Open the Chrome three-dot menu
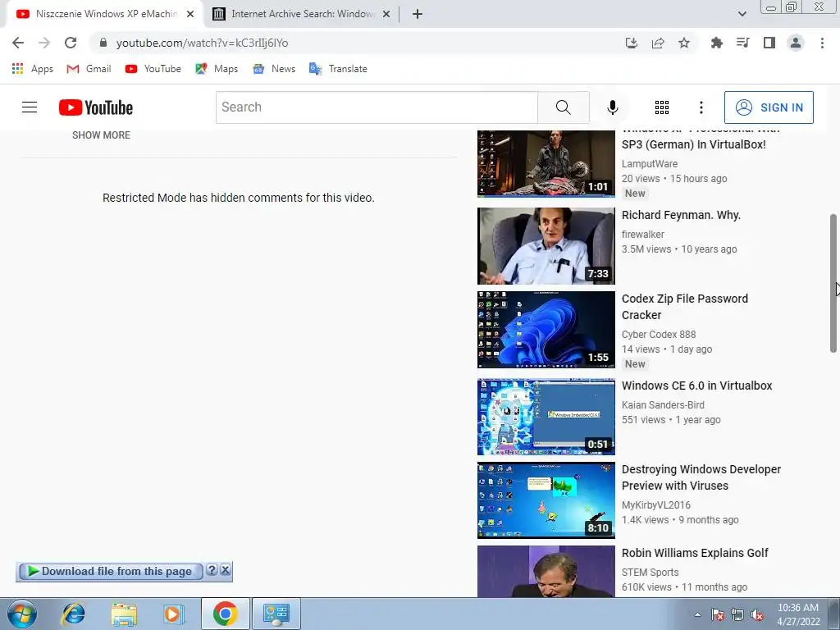The width and height of the screenshot is (840, 630). 822,43
